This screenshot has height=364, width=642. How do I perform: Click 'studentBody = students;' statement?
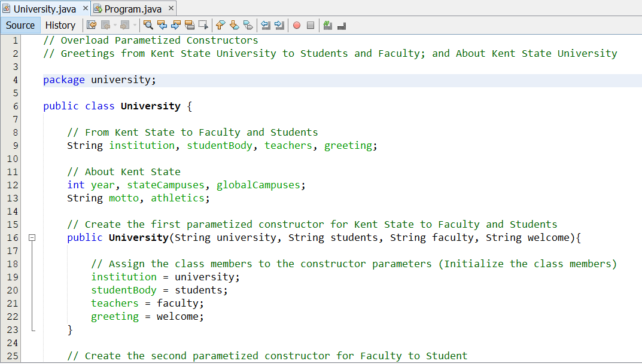(159, 290)
